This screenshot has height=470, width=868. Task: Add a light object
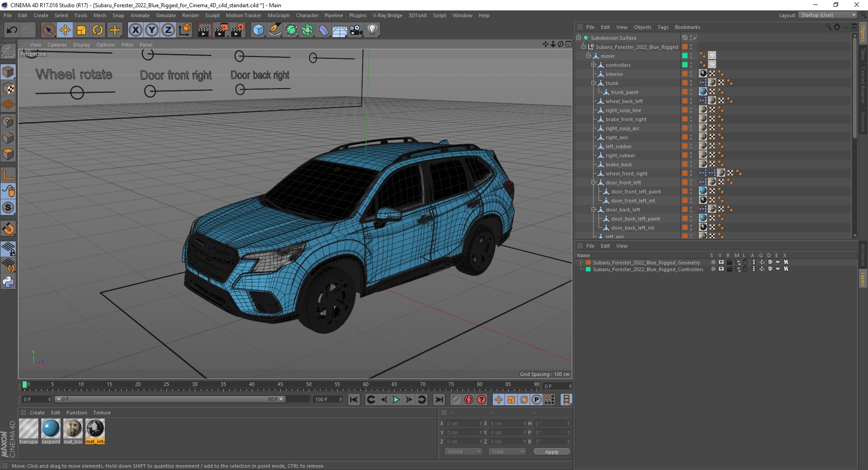pos(373,30)
